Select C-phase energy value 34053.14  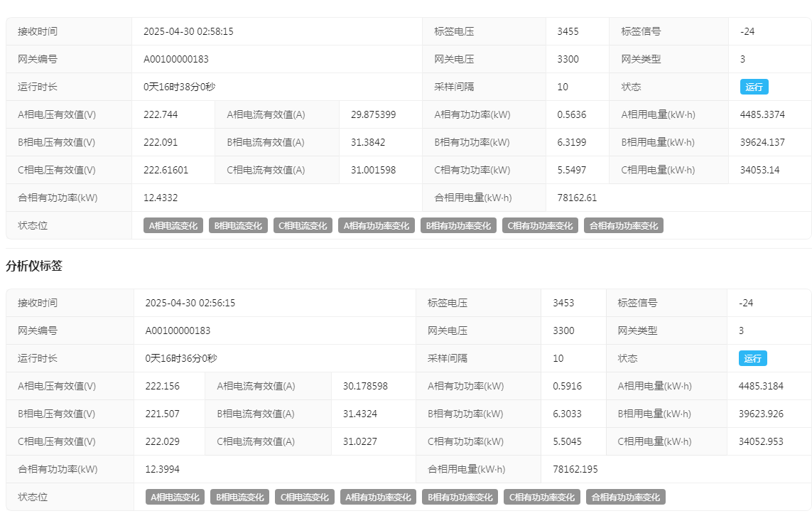(x=759, y=170)
